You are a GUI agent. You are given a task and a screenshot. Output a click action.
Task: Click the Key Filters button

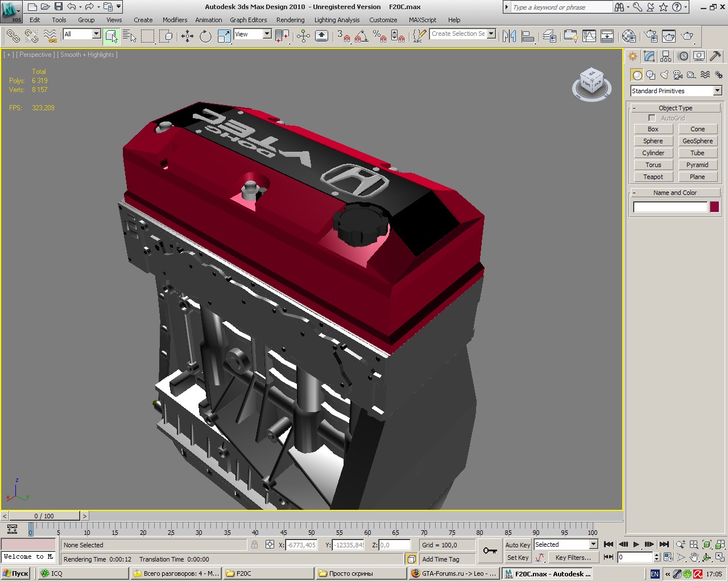[x=573, y=558]
